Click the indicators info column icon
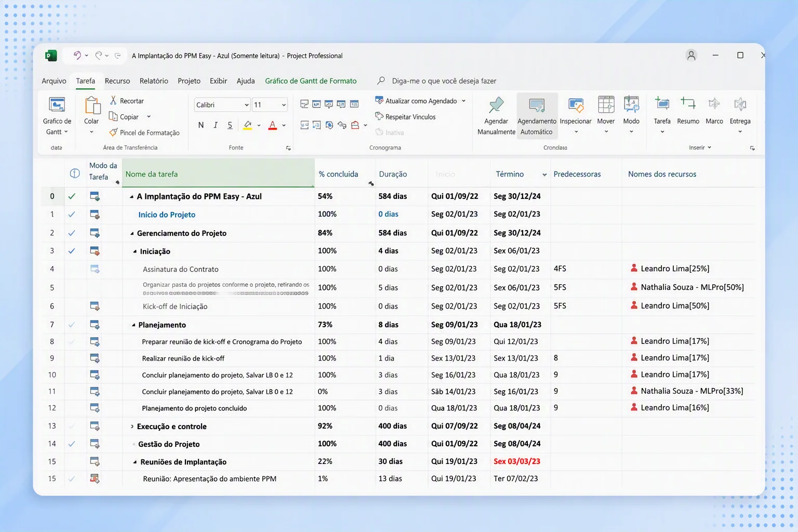This screenshot has width=798, height=532. pos(75,174)
